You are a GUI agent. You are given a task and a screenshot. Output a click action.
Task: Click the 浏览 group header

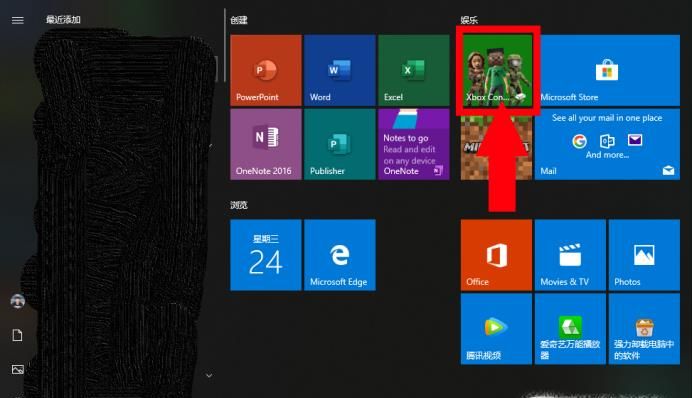point(239,205)
